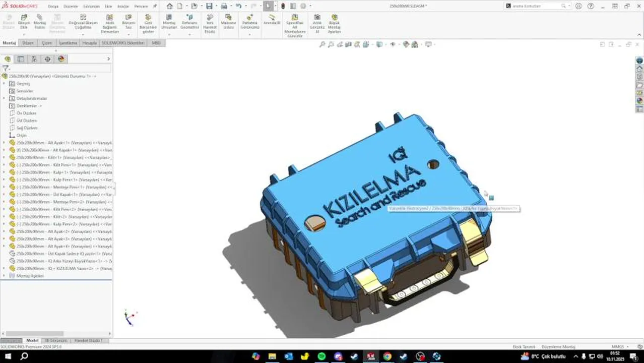Viewport: 644px width, 363px height.
Task: Expand the Detaylandırmalar folder
Action: coord(4,98)
